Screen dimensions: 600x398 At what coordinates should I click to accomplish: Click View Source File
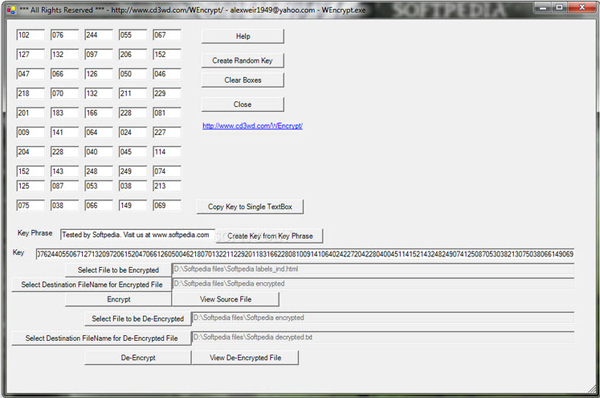[226, 299]
